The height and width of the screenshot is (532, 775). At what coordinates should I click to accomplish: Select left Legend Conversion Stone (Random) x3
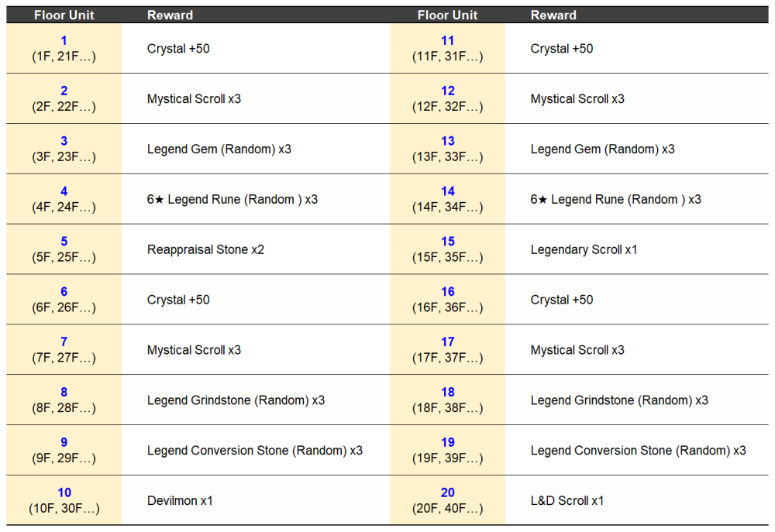[254, 451]
